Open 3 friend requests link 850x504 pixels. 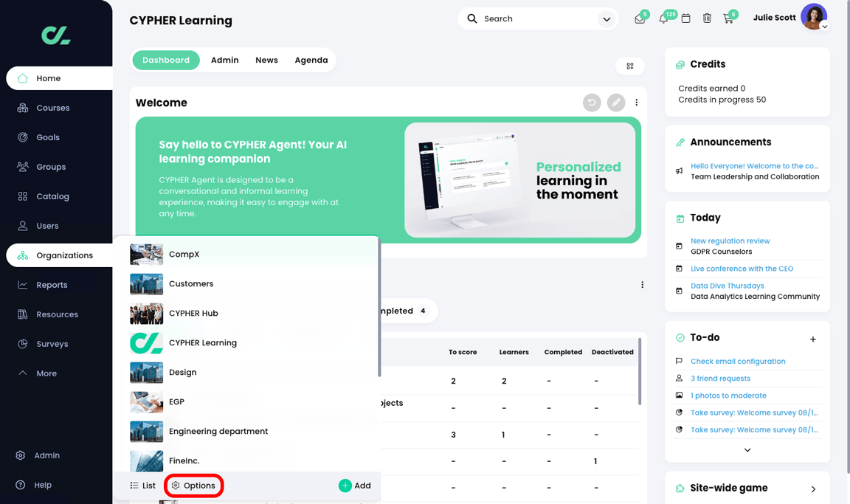720,379
